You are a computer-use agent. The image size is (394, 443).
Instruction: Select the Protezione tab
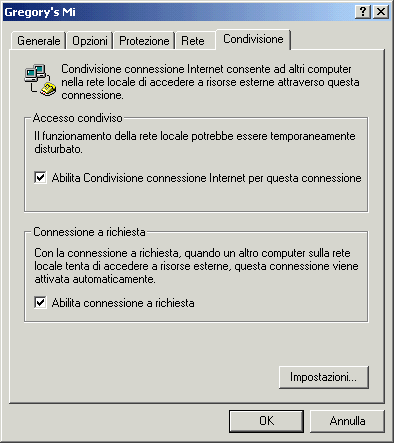144,41
